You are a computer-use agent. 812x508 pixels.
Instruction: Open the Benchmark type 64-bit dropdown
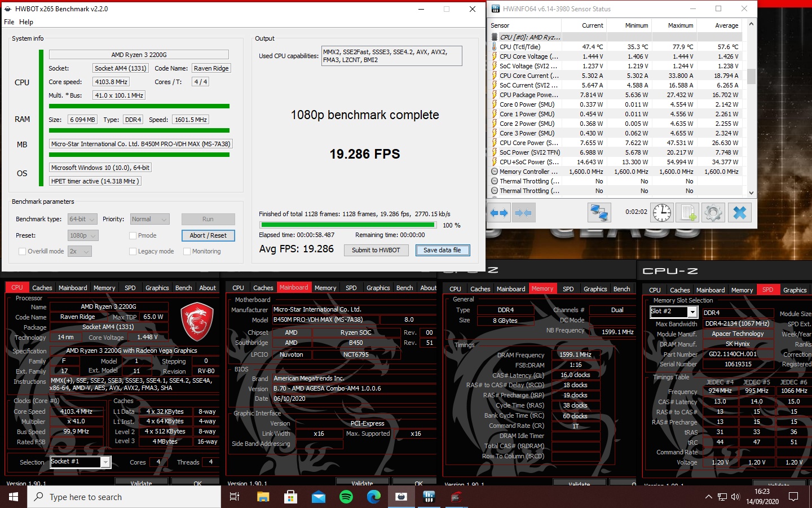(x=82, y=219)
